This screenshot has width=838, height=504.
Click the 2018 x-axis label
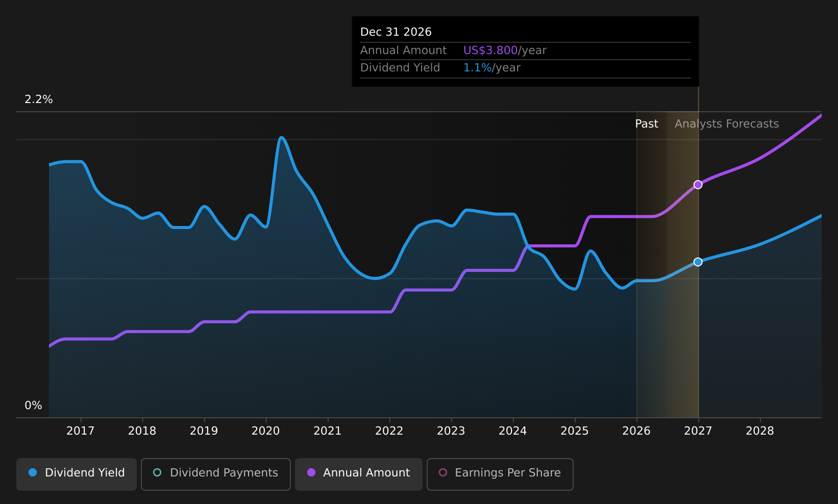tap(142, 431)
